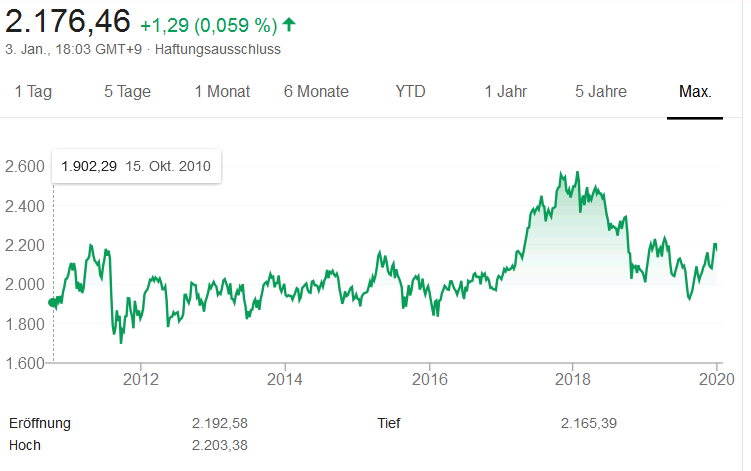Click the current price 2.176,46
Viewport: 751px width, 471px height.
67,20
